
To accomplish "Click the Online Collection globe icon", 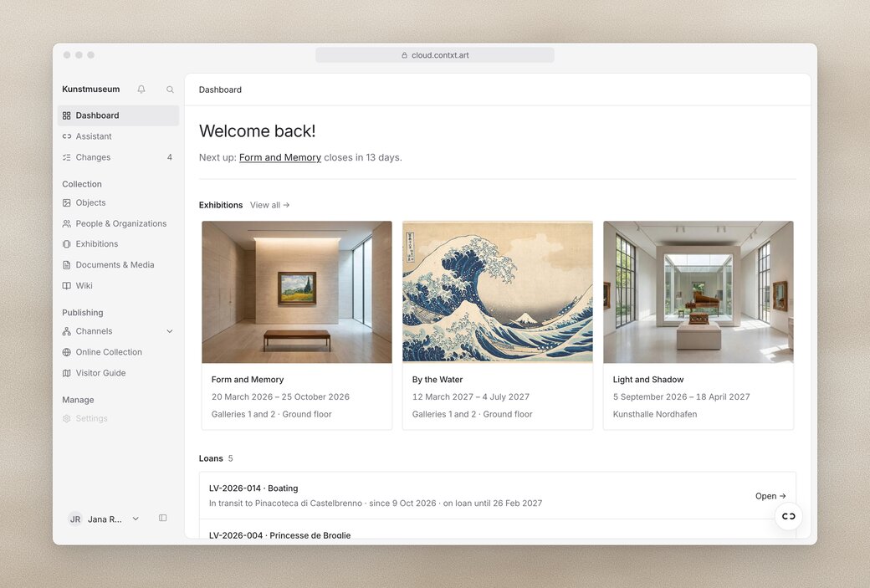I will [x=67, y=352].
